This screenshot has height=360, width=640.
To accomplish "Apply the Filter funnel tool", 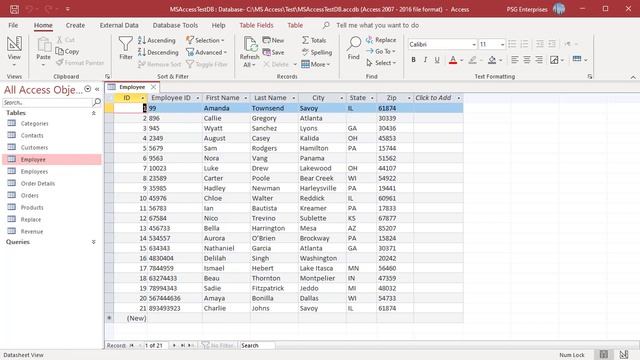I will coord(125,48).
